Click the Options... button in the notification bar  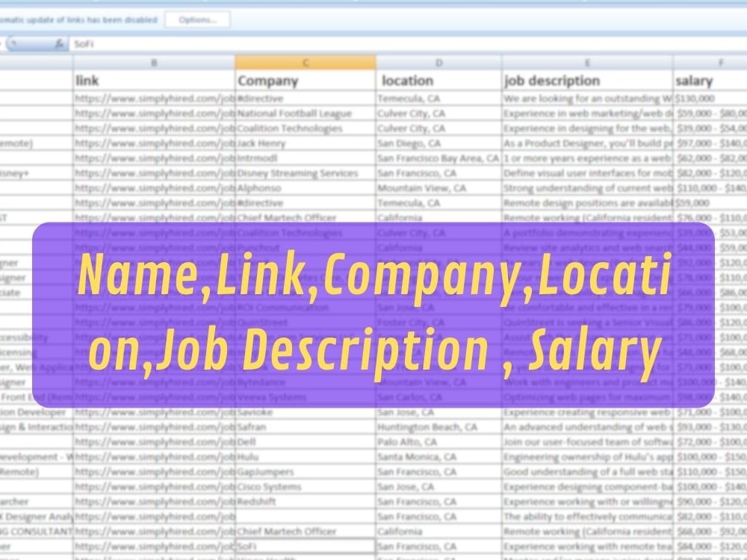click(x=198, y=20)
